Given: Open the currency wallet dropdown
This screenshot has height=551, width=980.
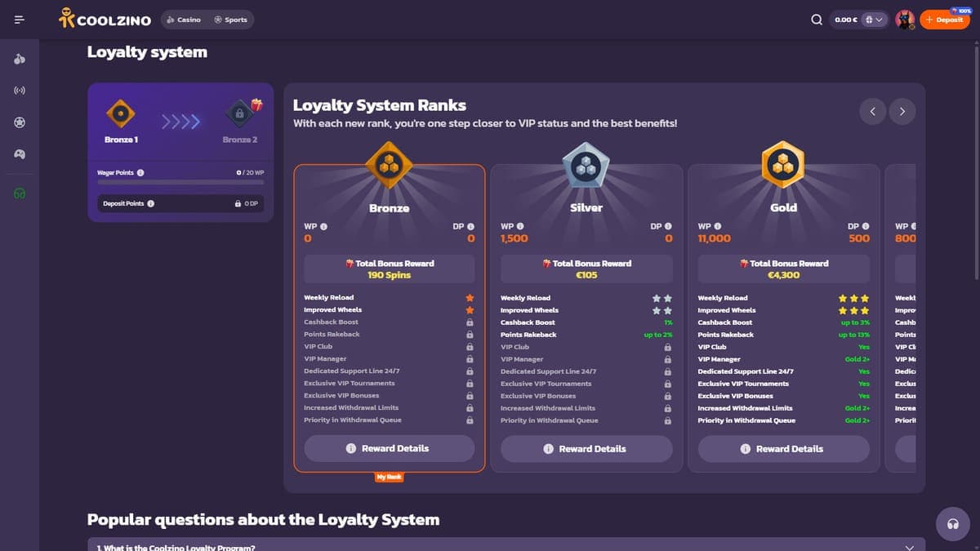Looking at the screenshot, I should [874, 20].
